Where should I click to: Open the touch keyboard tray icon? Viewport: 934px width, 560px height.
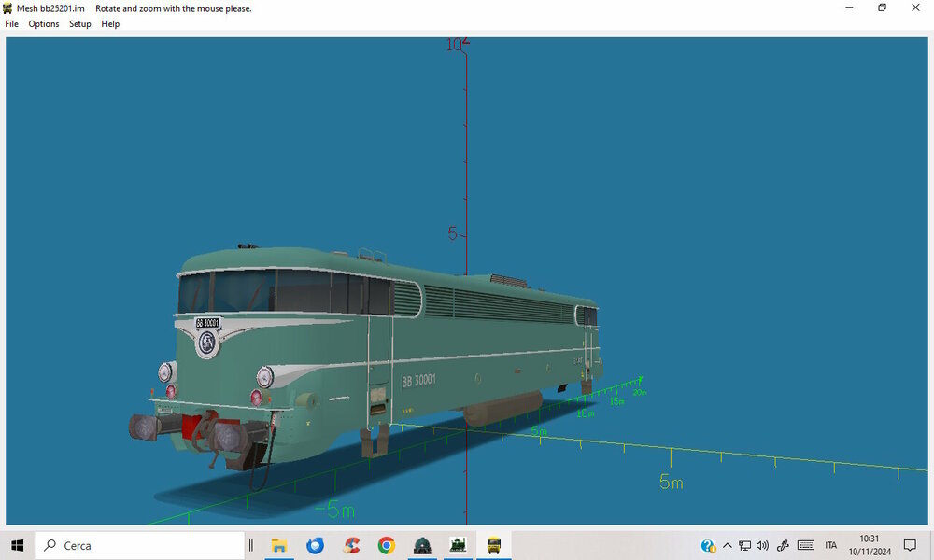[806, 545]
